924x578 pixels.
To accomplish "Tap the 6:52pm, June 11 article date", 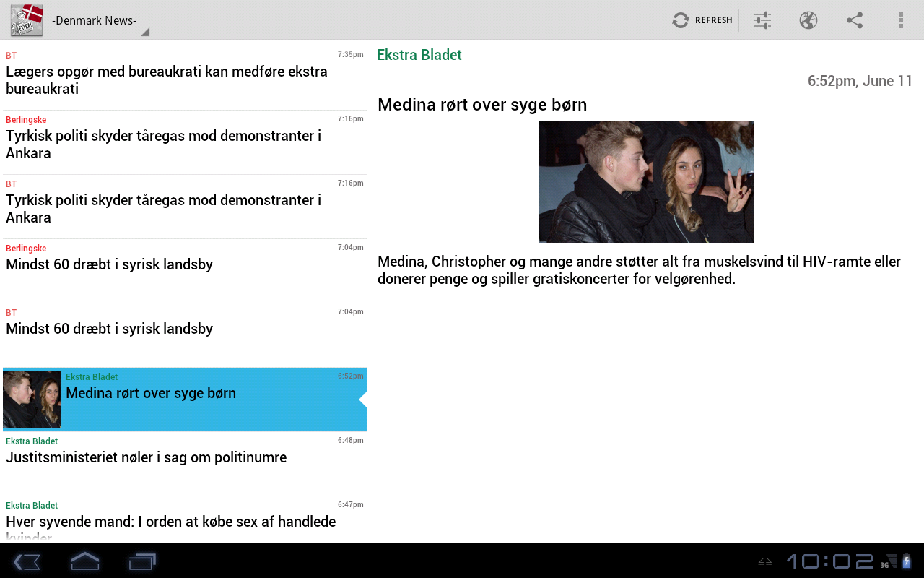I will tap(860, 81).
